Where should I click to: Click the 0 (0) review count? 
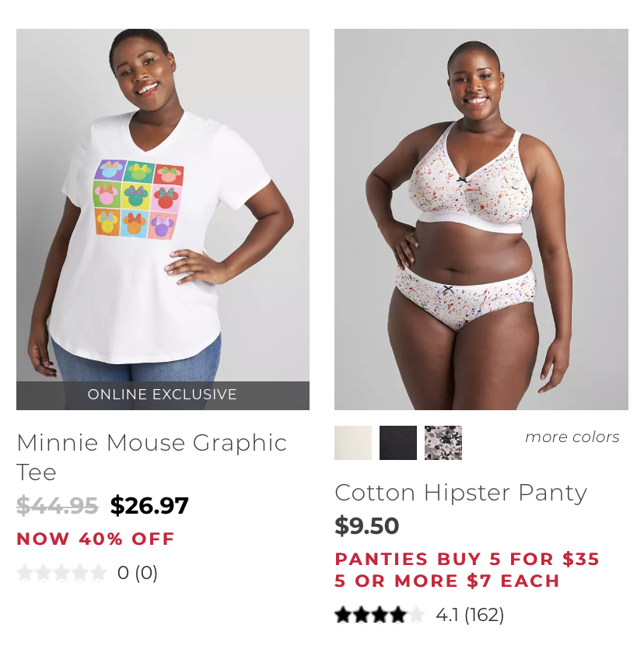[137, 573]
